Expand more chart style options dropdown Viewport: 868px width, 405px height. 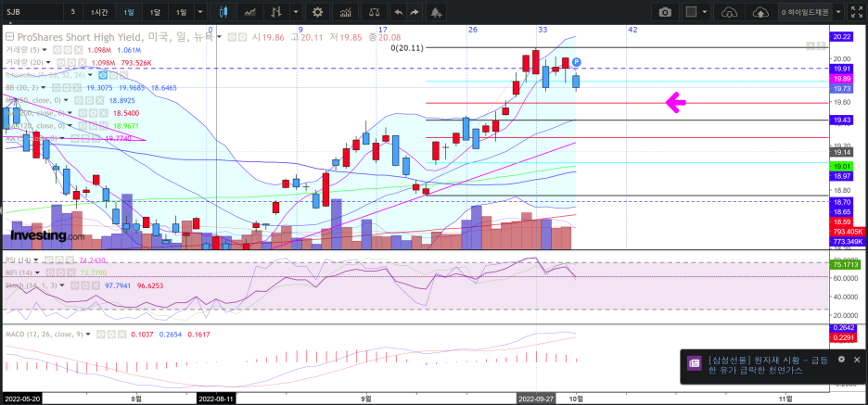click(297, 12)
